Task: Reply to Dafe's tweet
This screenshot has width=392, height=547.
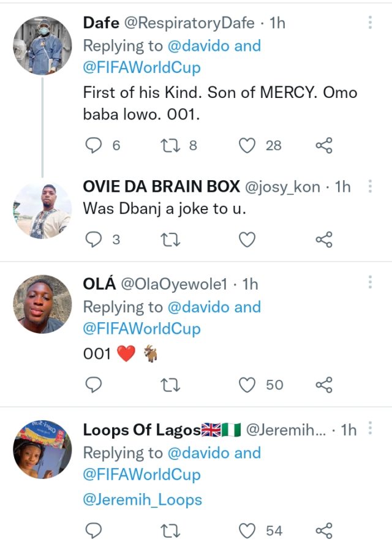Action: [x=93, y=145]
